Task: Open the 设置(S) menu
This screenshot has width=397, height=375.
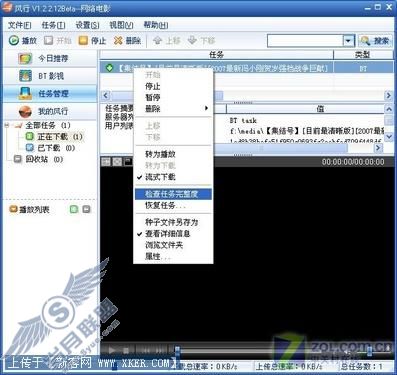Action: coord(87,25)
